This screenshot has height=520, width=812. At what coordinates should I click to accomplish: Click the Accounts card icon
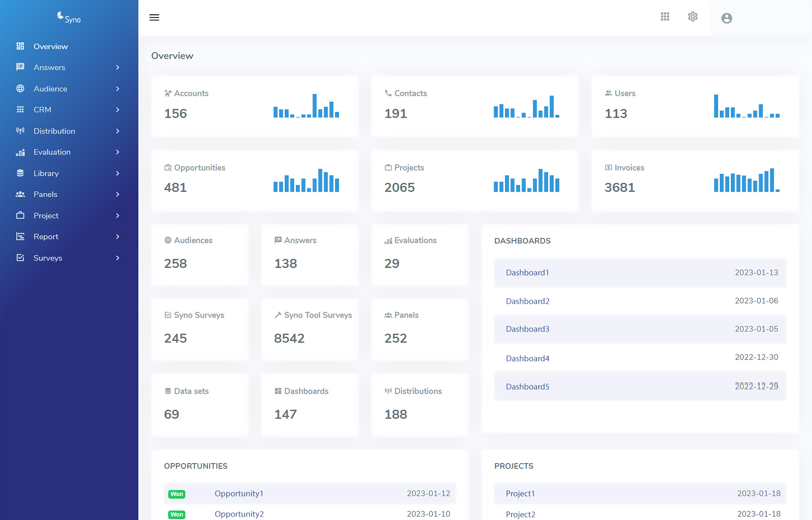click(x=168, y=93)
